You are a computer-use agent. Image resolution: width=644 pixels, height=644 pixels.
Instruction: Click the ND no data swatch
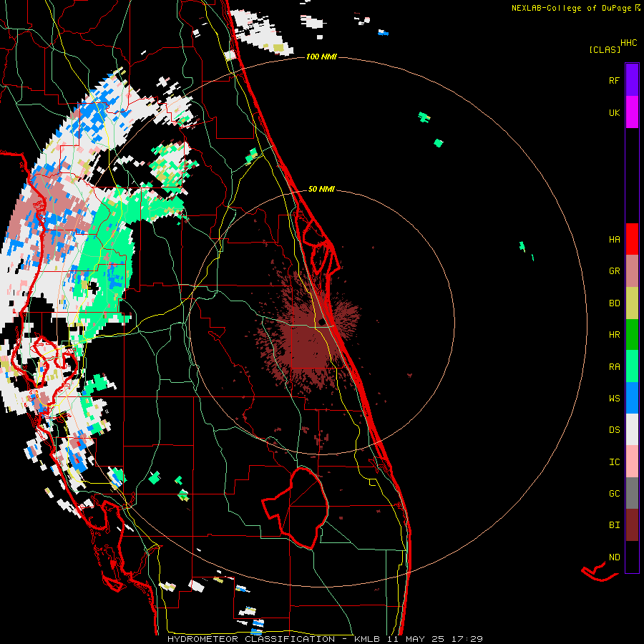(632, 557)
